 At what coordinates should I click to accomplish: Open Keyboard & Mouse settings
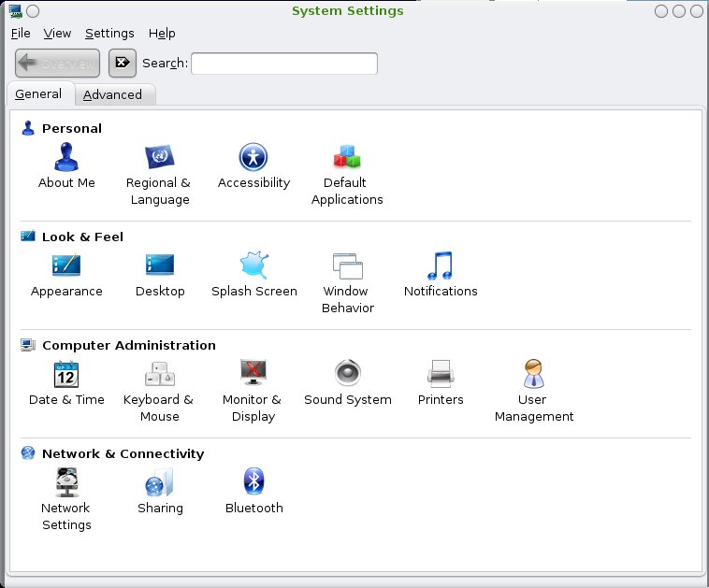[x=160, y=375]
